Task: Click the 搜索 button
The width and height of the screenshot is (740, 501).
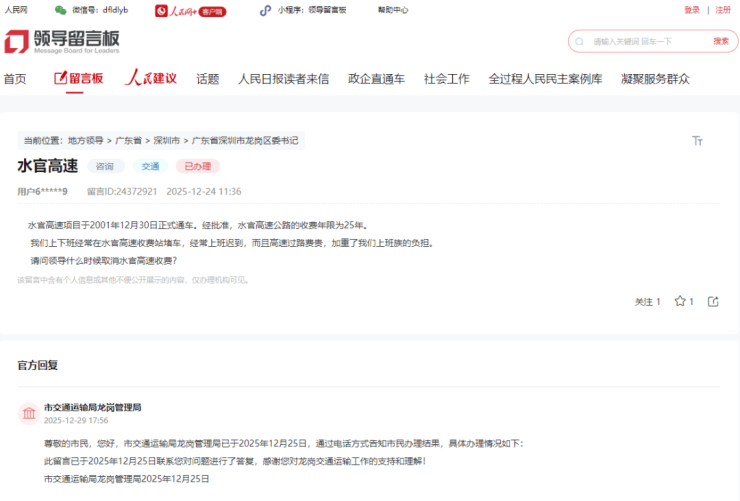Action: pos(721,41)
